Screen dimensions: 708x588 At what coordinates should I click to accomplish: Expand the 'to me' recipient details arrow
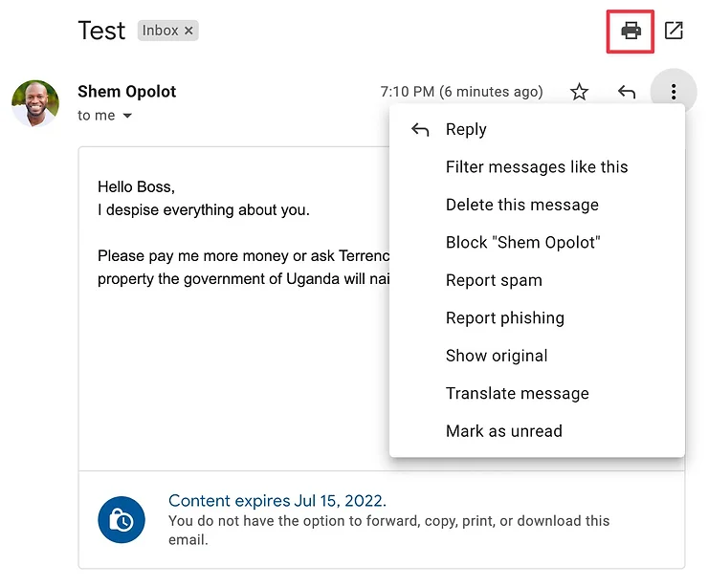tap(127, 117)
